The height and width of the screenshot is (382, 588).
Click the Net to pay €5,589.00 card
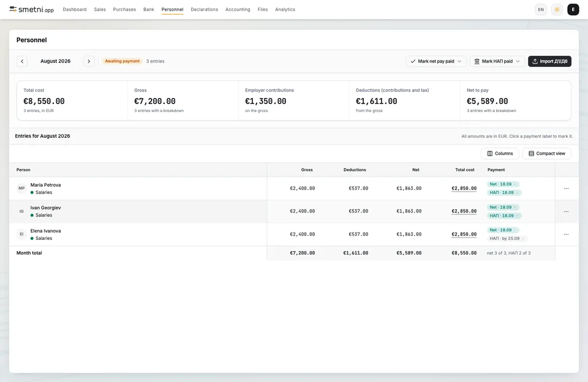click(515, 100)
